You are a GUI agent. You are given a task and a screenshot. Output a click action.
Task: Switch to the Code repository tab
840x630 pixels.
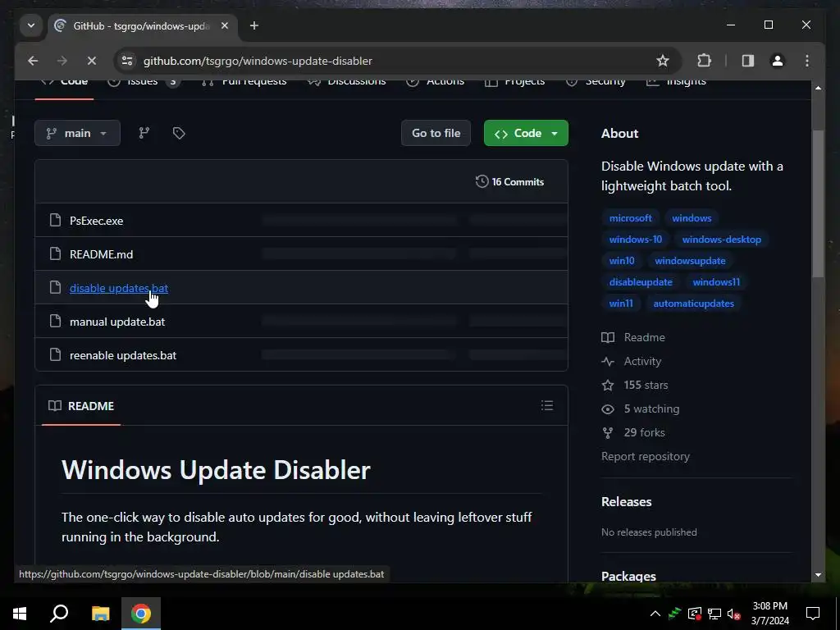[x=64, y=82]
